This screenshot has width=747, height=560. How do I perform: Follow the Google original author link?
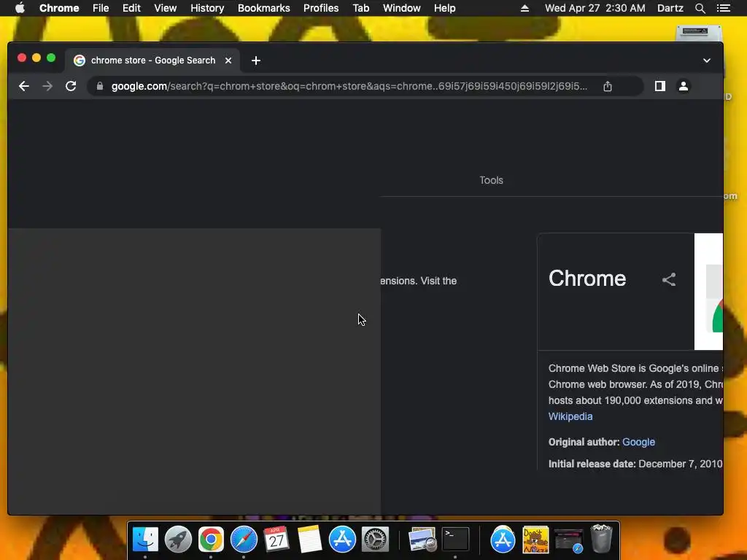click(638, 442)
